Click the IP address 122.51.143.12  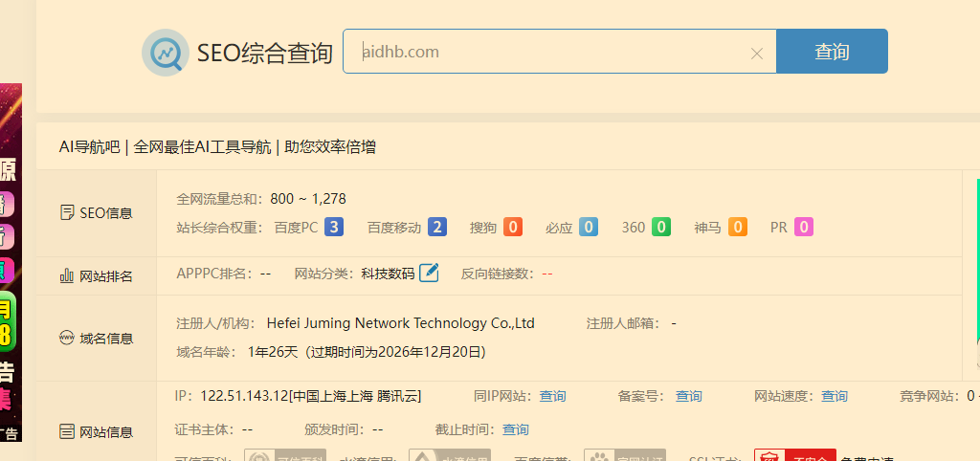tap(244, 396)
